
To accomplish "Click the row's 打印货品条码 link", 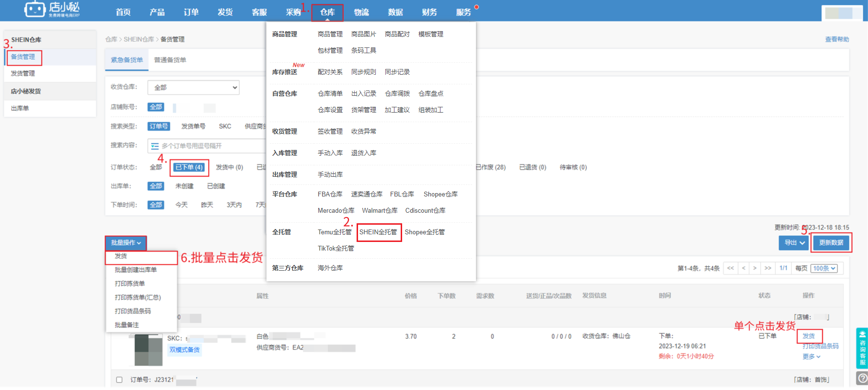I will [x=821, y=346].
